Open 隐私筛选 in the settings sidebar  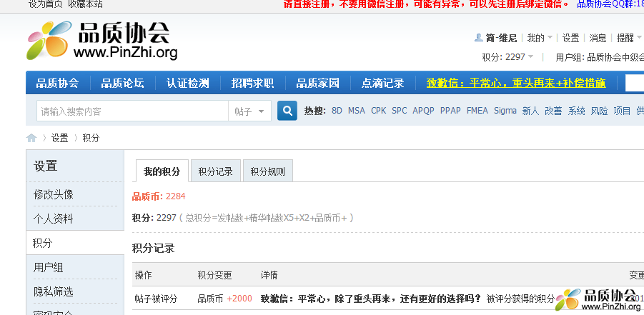tap(54, 292)
